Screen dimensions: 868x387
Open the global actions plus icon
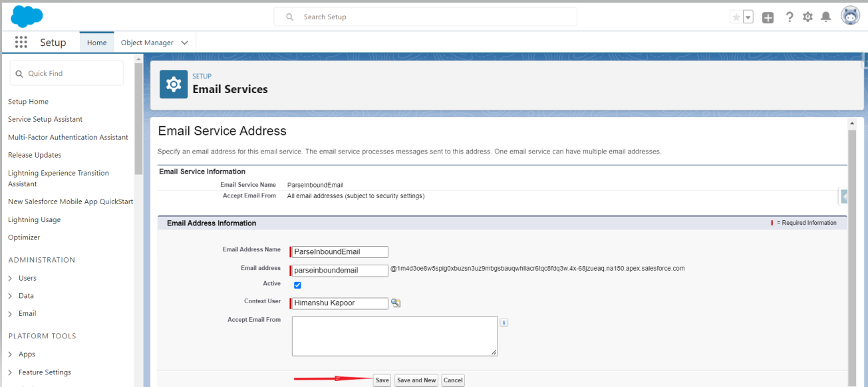pos(768,18)
